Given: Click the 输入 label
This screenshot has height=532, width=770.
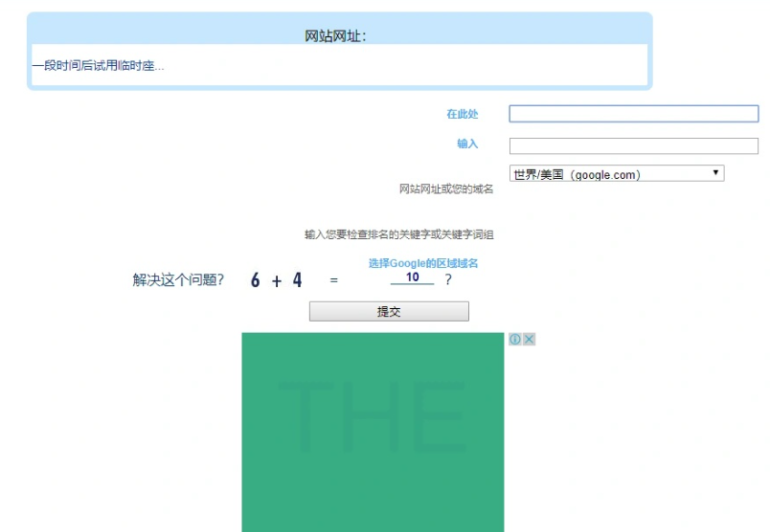Looking at the screenshot, I should [467, 144].
